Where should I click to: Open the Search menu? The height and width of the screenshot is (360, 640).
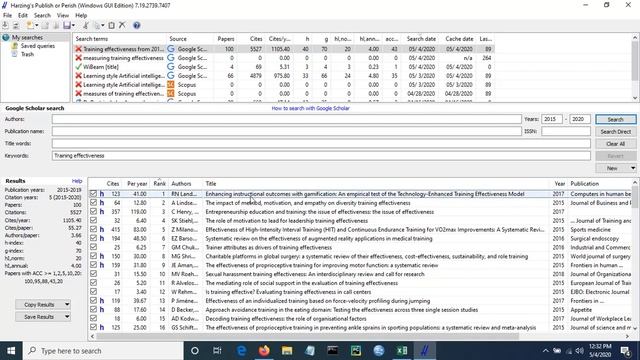pyautogui.click(x=42, y=16)
